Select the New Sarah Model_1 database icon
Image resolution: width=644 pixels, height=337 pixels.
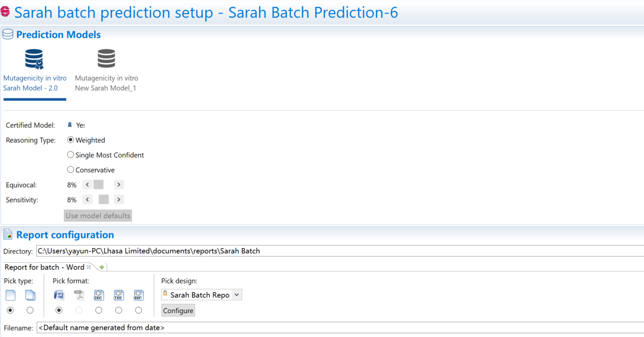click(x=106, y=59)
